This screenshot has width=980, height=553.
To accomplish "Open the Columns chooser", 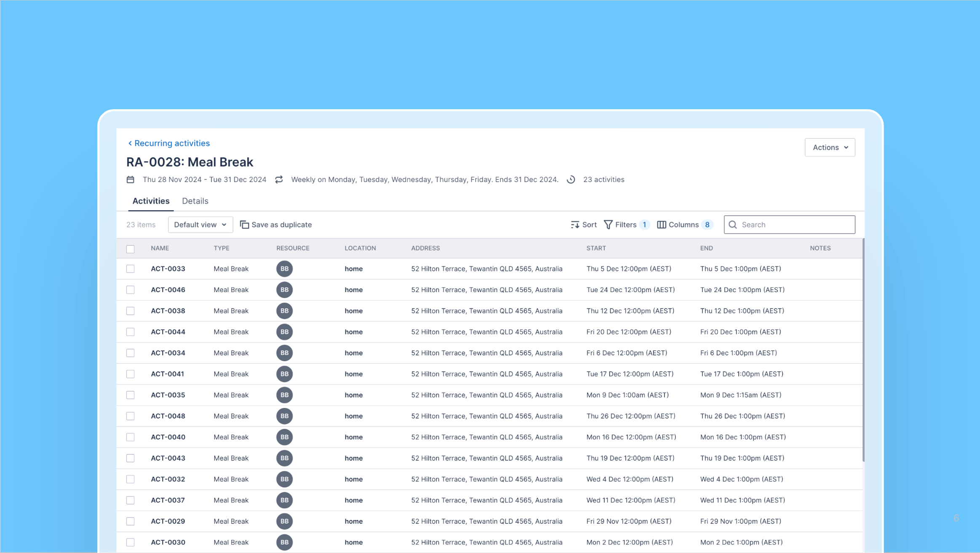I will (x=684, y=225).
